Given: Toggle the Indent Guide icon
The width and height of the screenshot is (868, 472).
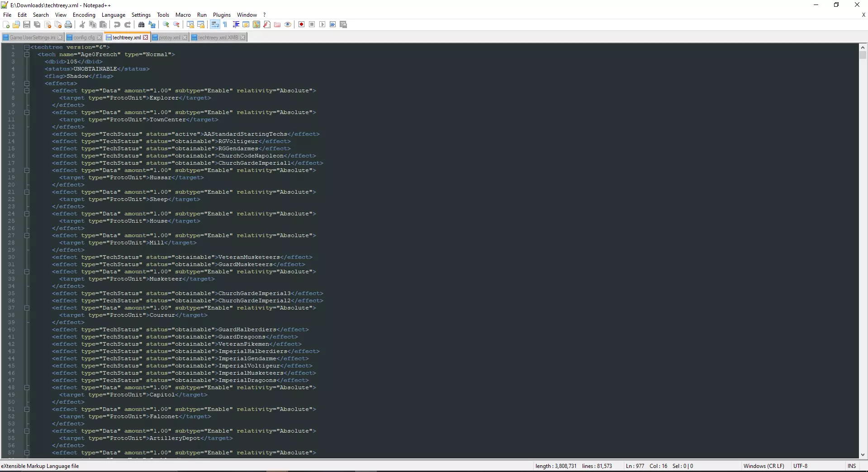Looking at the screenshot, I should pyautogui.click(x=236, y=24).
